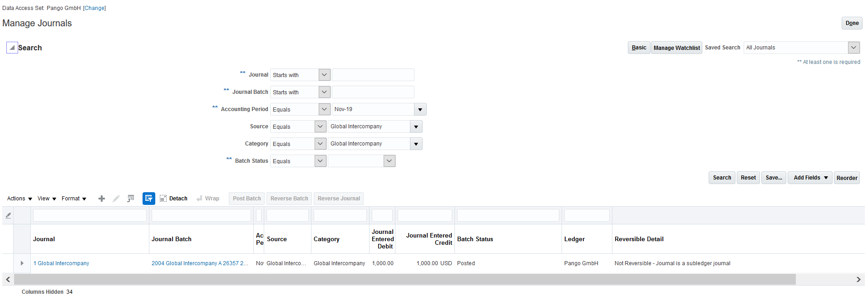Open the Accounting Period value dropdown
This screenshot has width=868, height=301.
coord(420,109)
